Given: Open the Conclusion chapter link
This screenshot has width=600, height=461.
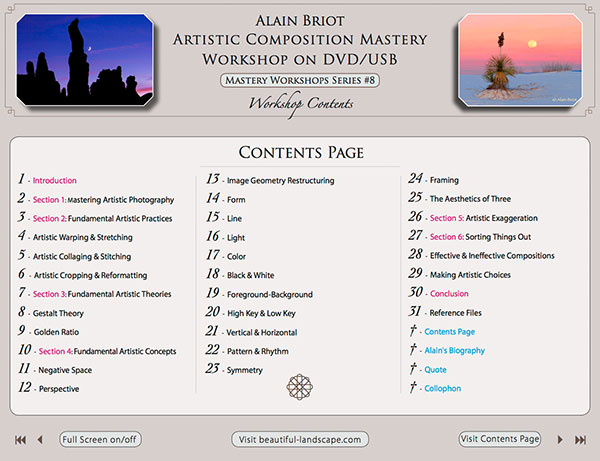Looking at the screenshot, I should click(x=449, y=294).
